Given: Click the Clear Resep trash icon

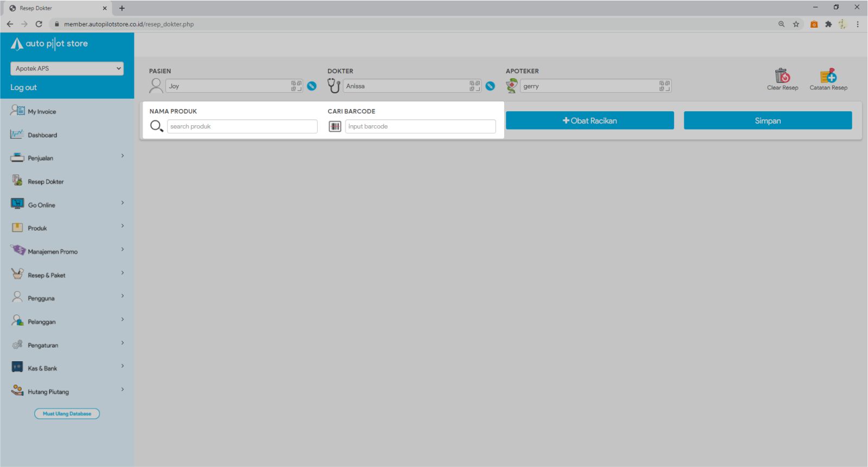Looking at the screenshot, I should pyautogui.click(x=782, y=76).
